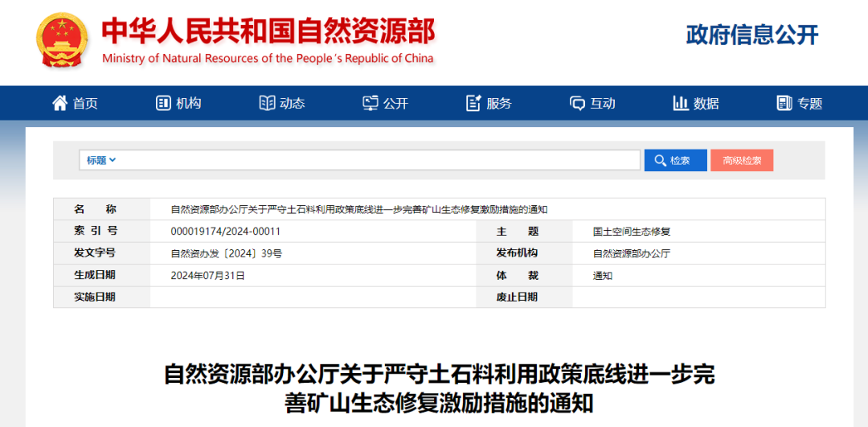Click the blue 检索 search button
The image size is (868, 427).
(x=675, y=161)
